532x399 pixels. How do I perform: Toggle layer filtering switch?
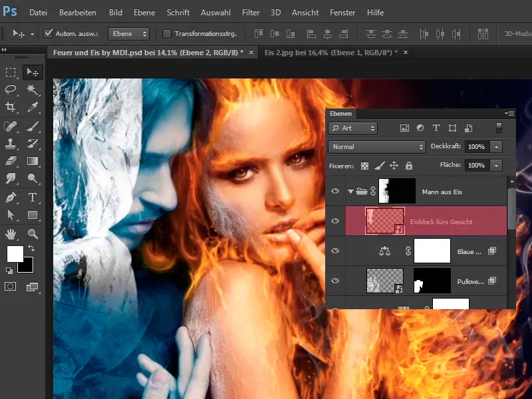(499, 128)
